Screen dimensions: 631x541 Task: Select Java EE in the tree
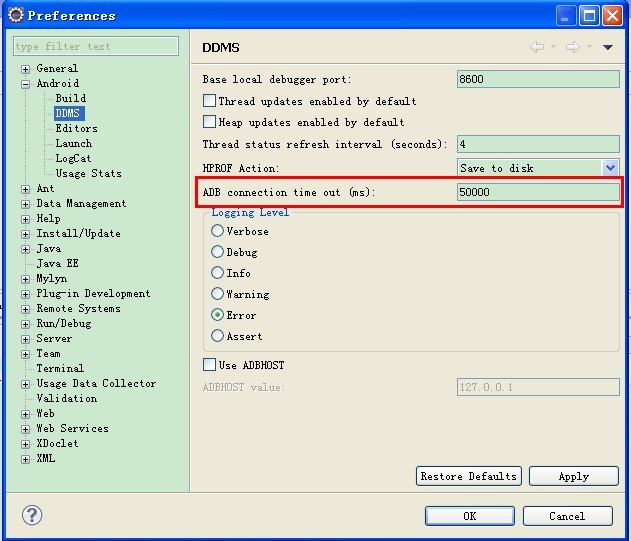tap(58, 263)
